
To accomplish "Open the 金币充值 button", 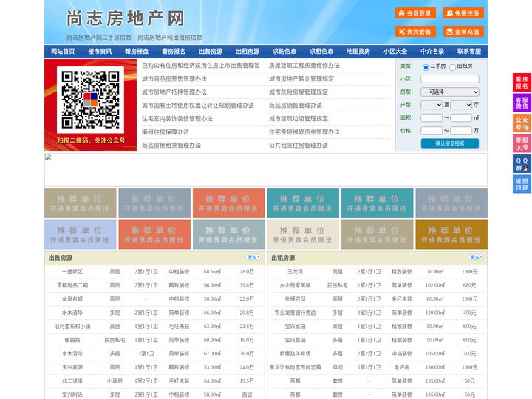I will pyautogui.click(x=463, y=32).
